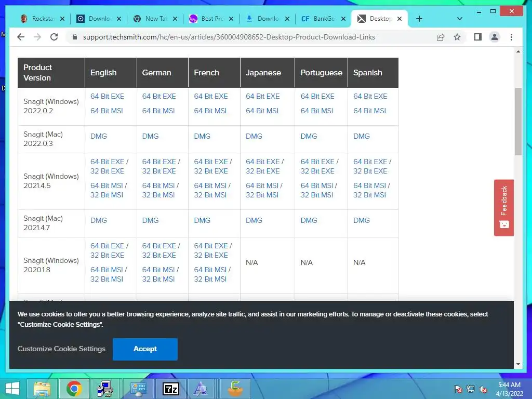Download Snagit Mac 2021.4.7 Japanese DMG
Image resolution: width=532 pixels, height=399 pixels.
[x=254, y=220]
